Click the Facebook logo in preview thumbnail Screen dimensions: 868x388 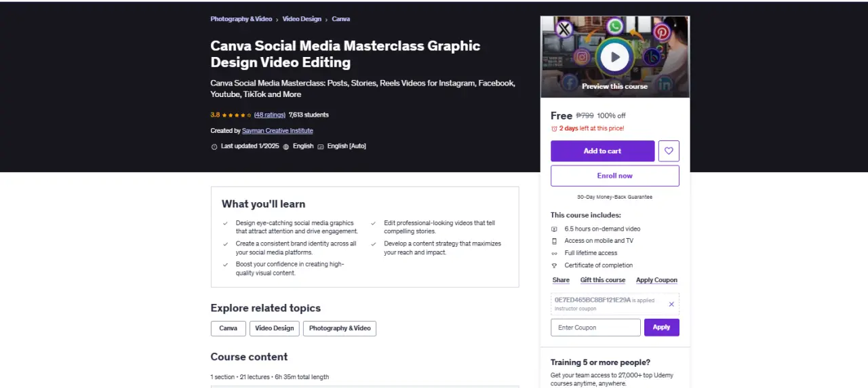(x=569, y=83)
